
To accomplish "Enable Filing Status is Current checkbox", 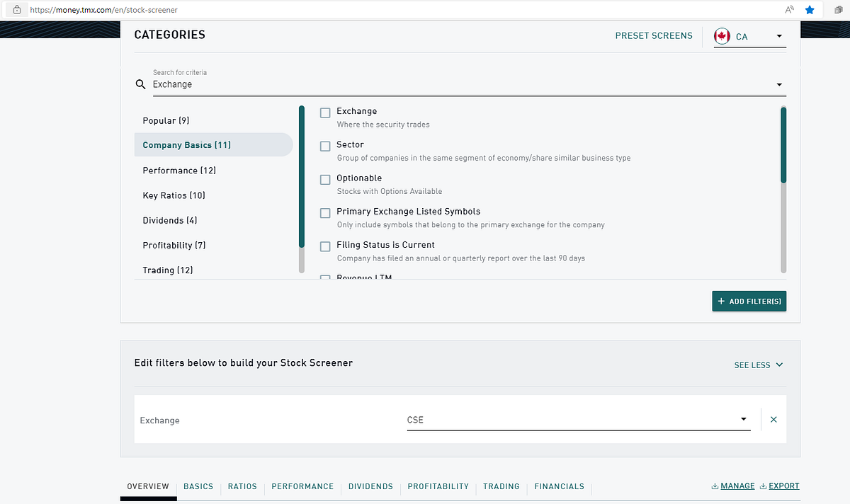I will [x=324, y=246].
